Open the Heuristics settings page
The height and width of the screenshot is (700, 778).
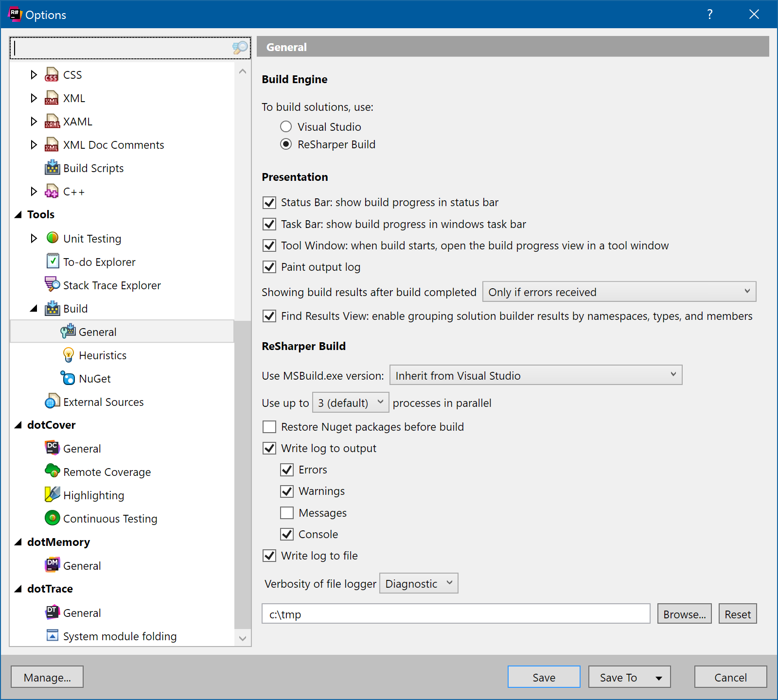pyautogui.click(x=103, y=355)
